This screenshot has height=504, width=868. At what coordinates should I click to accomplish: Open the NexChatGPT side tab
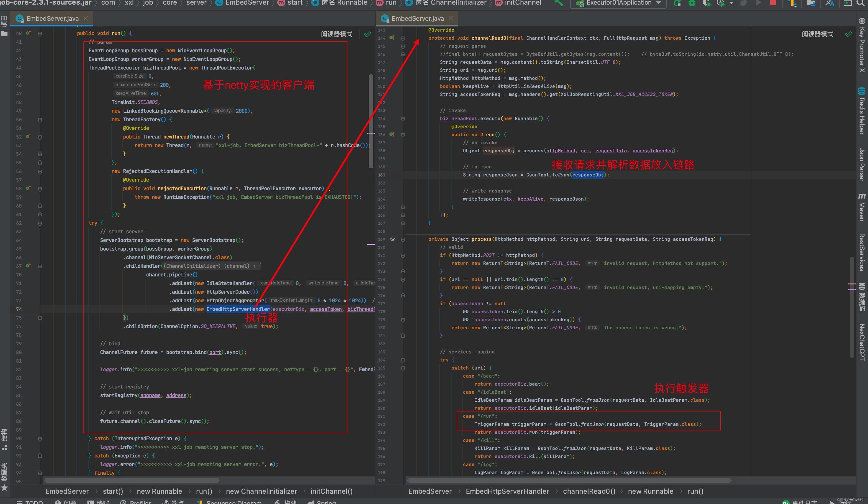pos(862,342)
